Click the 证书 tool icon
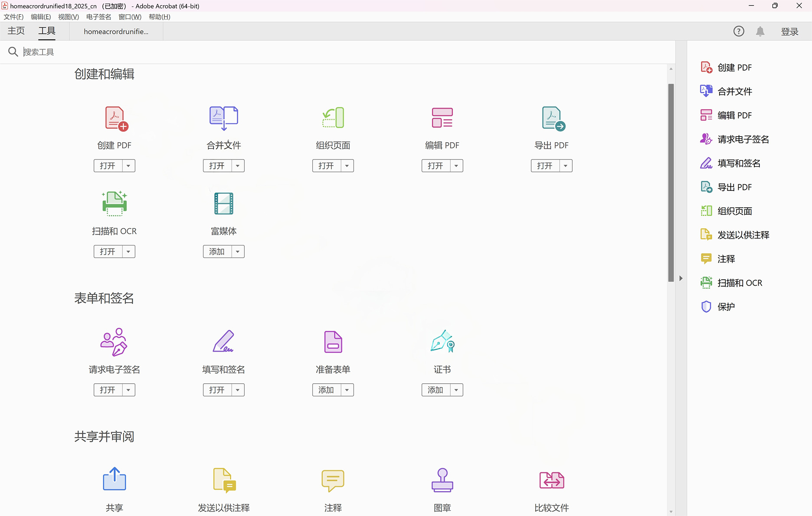The height and width of the screenshot is (516, 812). [442, 341]
